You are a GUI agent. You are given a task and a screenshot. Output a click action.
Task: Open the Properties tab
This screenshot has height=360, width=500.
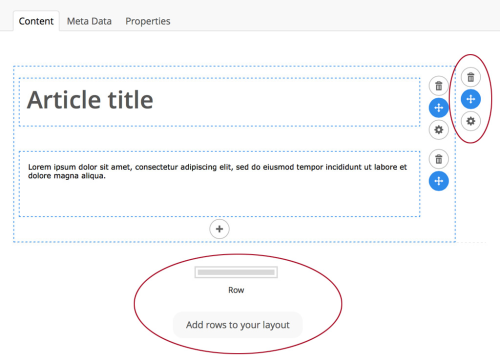148,21
